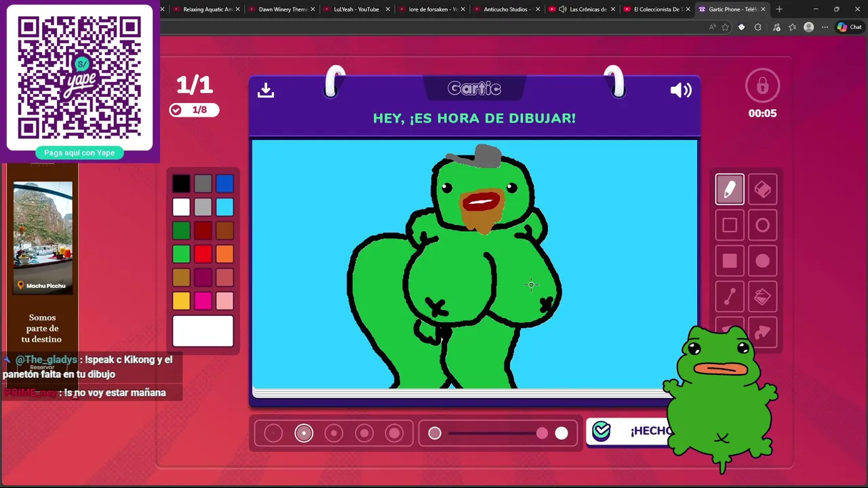The width and height of the screenshot is (868, 488).
Task: Click the Yape QR code image
Action: point(79,78)
